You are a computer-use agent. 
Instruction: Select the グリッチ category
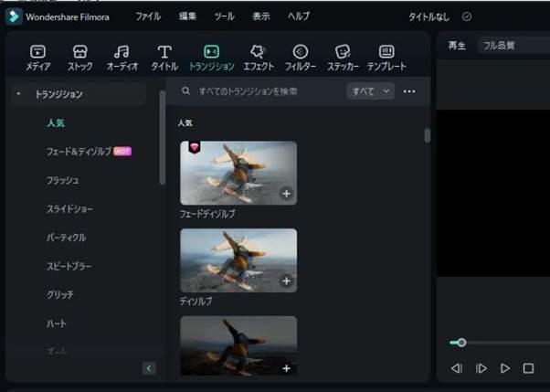pyautogui.click(x=60, y=294)
